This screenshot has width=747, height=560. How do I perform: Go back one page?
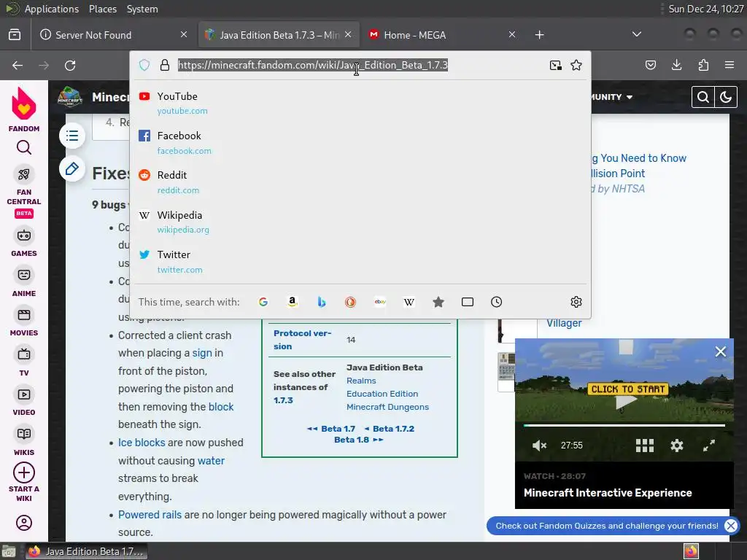click(18, 65)
